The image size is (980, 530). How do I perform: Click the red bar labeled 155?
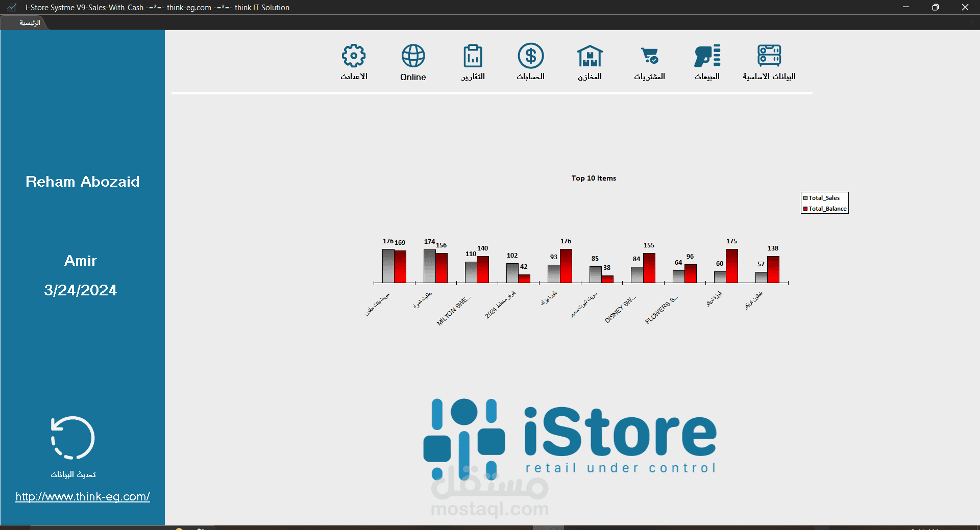(x=649, y=268)
